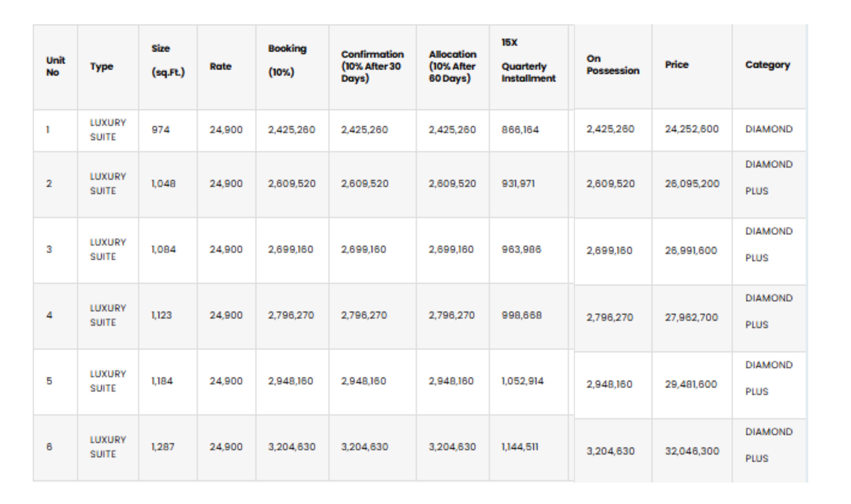Click the 15X Quarterly Installment header
The width and height of the screenshot is (851, 504).
click(528, 60)
